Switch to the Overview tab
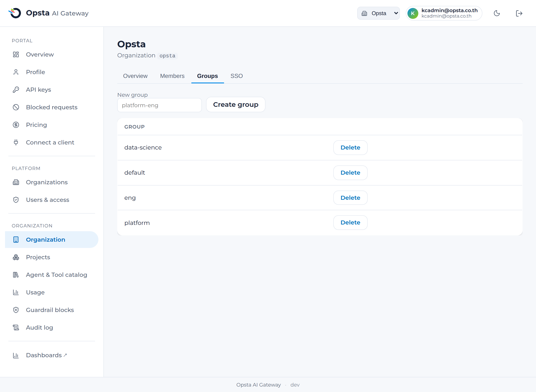536x392 pixels. point(135,76)
